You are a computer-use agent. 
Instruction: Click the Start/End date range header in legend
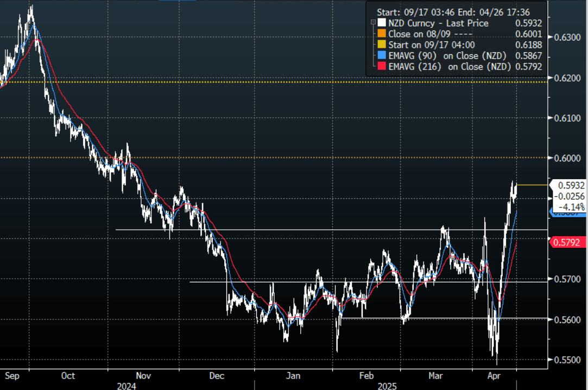(453, 12)
